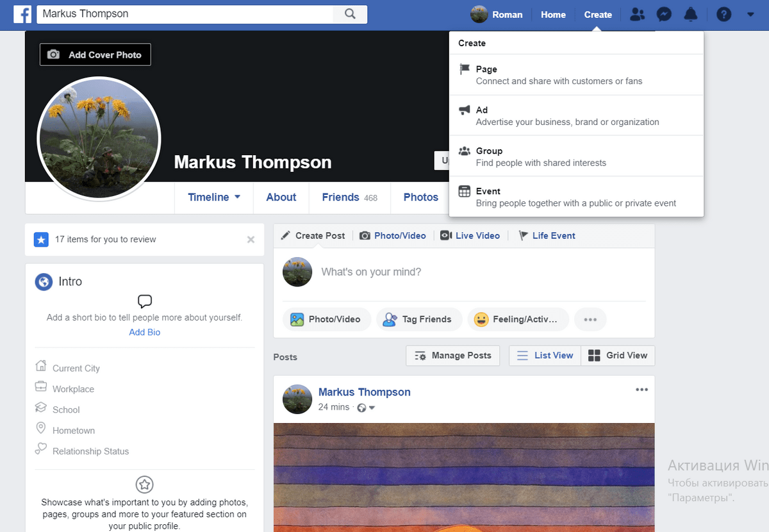Dismiss the 17 items to review notice

pos(251,240)
